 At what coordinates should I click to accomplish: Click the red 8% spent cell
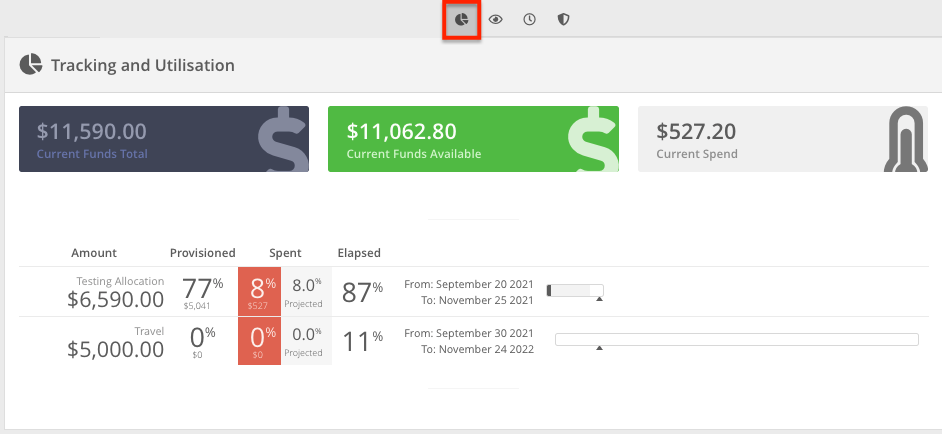pyautogui.click(x=260, y=292)
